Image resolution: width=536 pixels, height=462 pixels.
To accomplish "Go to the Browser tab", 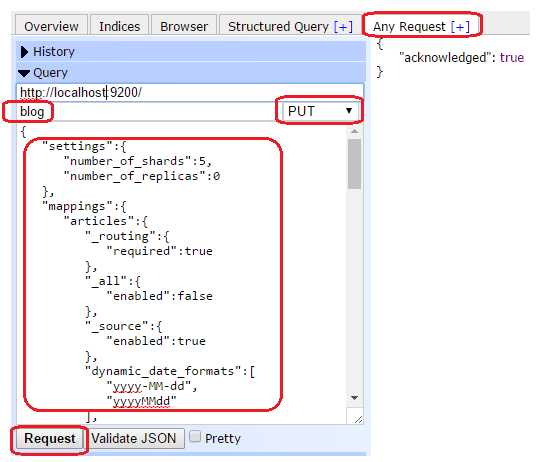I will coord(184,26).
